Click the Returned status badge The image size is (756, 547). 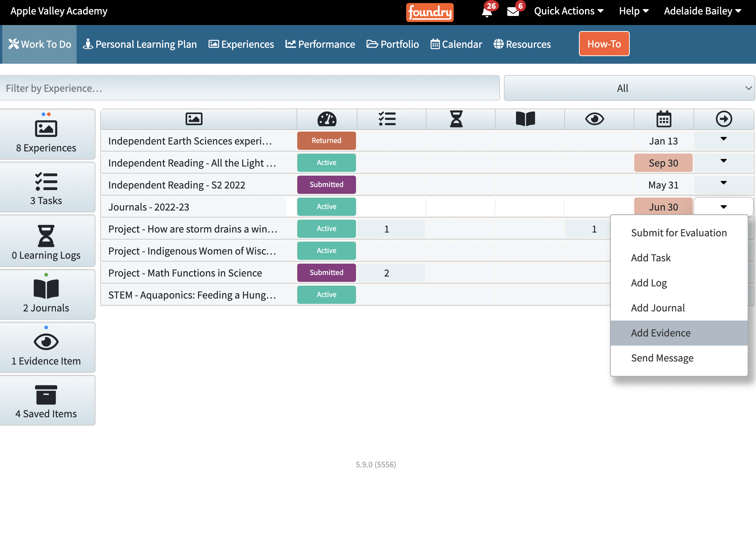(x=326, y=141)
